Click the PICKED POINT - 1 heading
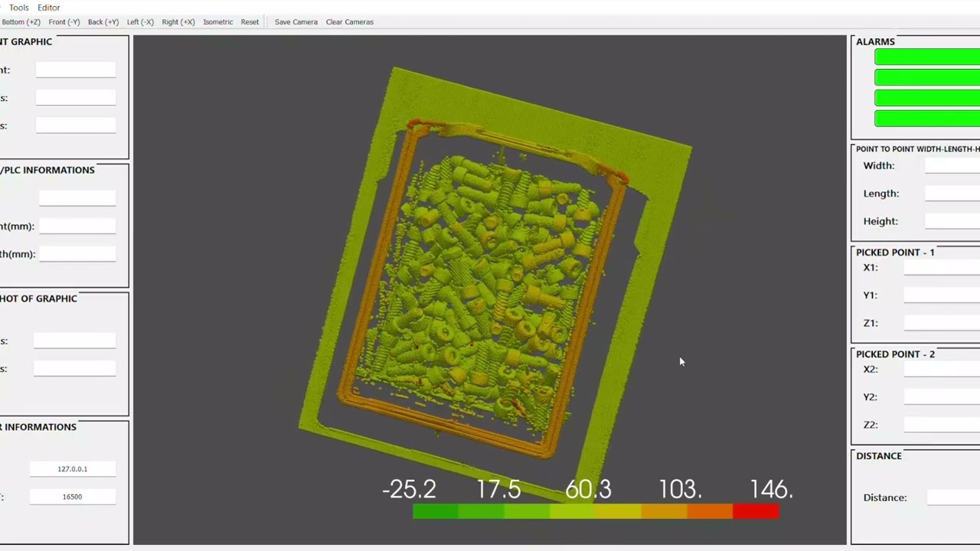This screenshot has width=980, height=551. 895,252
